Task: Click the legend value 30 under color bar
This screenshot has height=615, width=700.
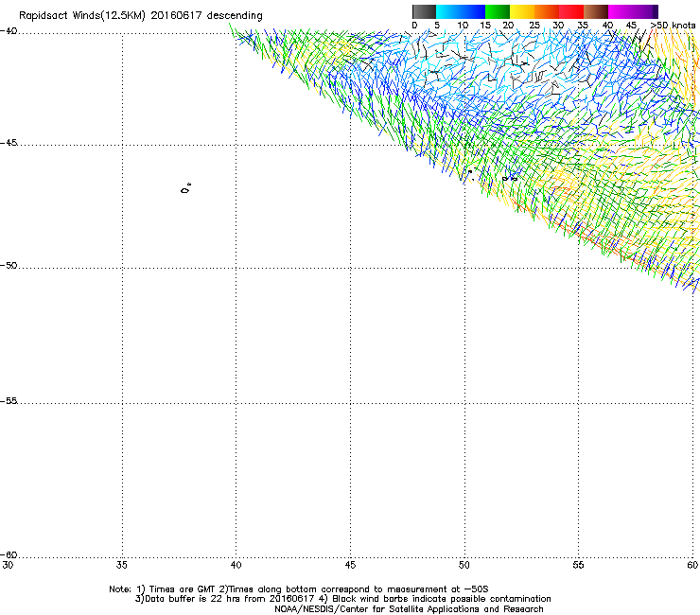Action: (558, 26)
